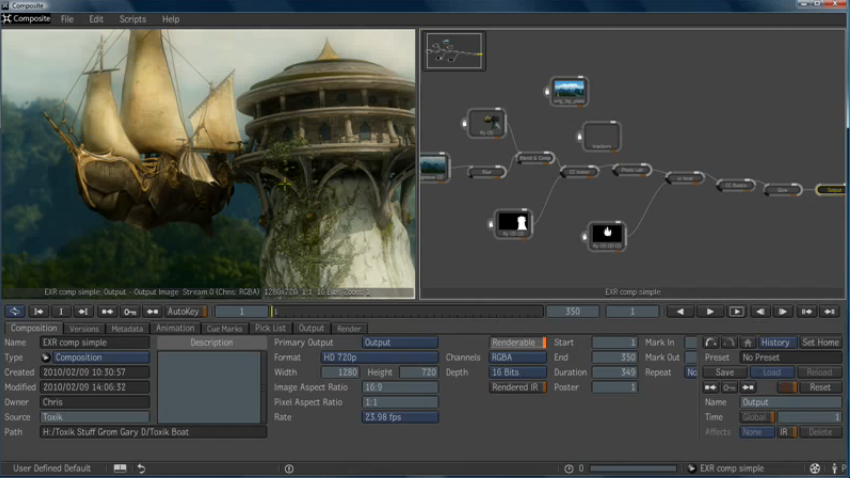Click the Save preset button
This screenshot has width=850, height=478.
pos(724,372)
